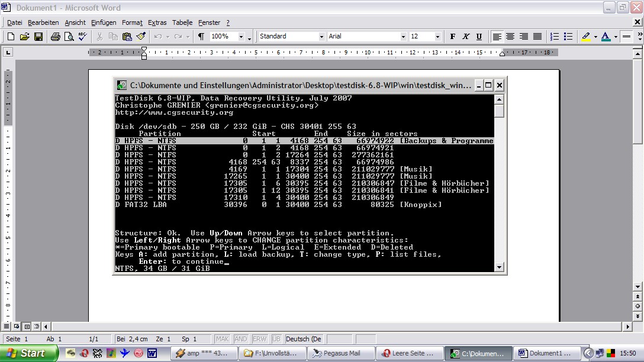Open the font size 12 dropdown
Screen dimensions: 644x362
point(437,37)
